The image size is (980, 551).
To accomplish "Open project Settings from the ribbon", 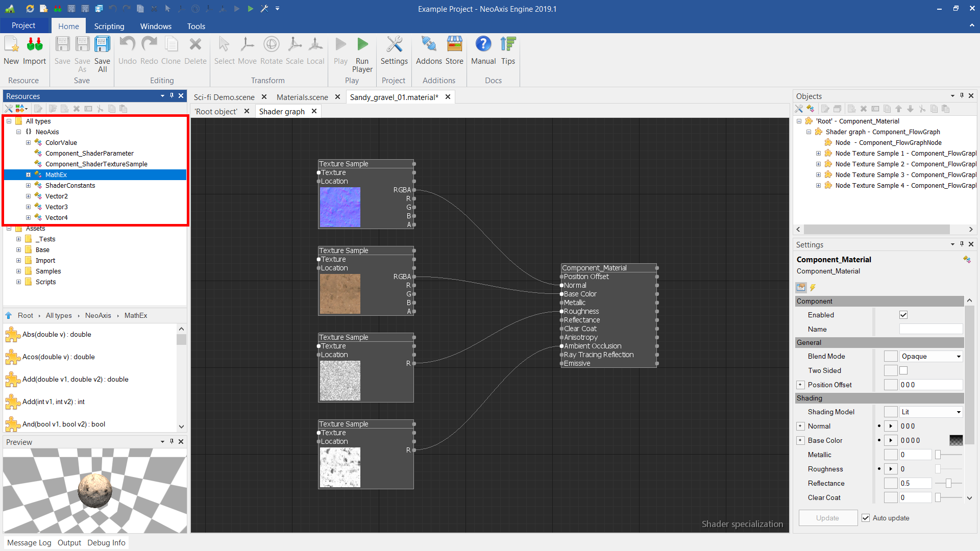I will 394,45.
